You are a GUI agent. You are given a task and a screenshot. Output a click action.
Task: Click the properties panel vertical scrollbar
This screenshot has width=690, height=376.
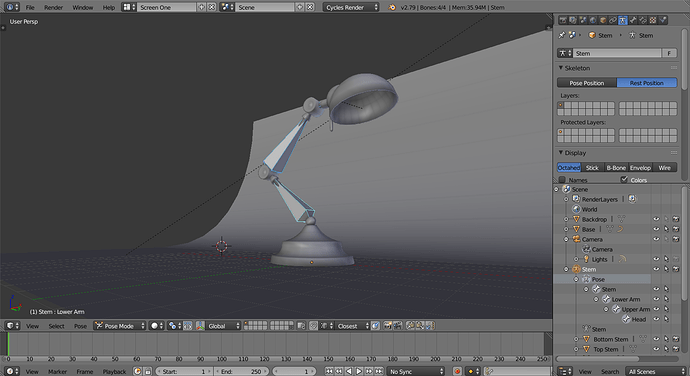tap(684, 59)
